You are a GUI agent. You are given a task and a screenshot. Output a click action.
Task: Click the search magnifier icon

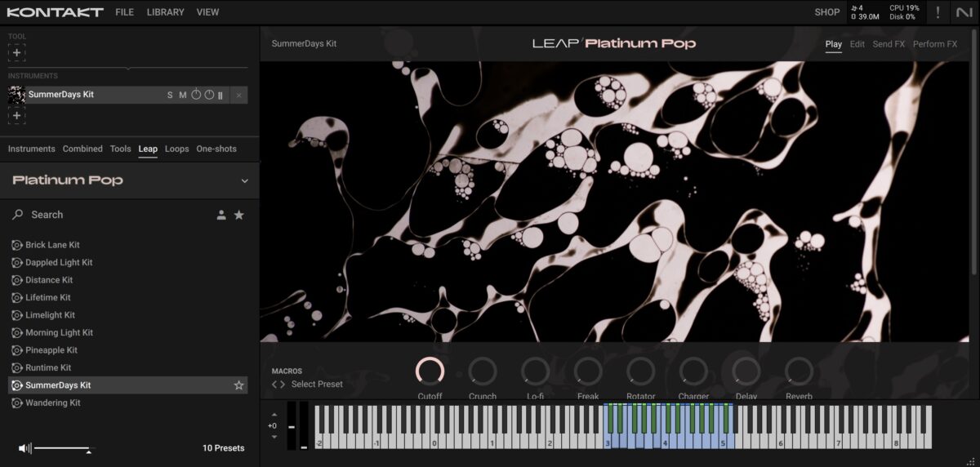point(18,215)
